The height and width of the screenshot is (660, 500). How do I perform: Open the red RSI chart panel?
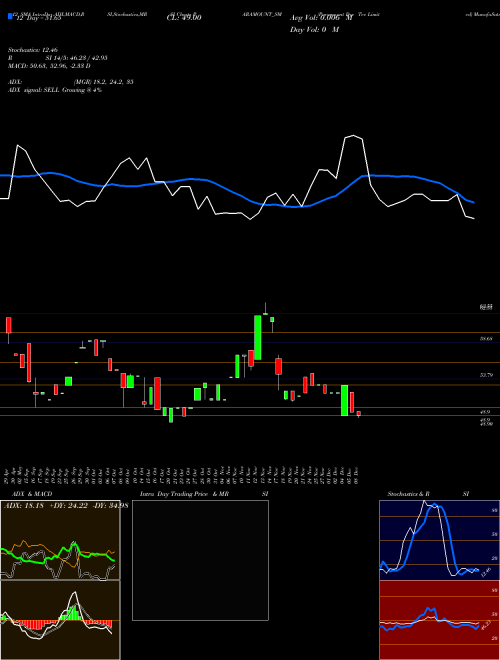439,620
